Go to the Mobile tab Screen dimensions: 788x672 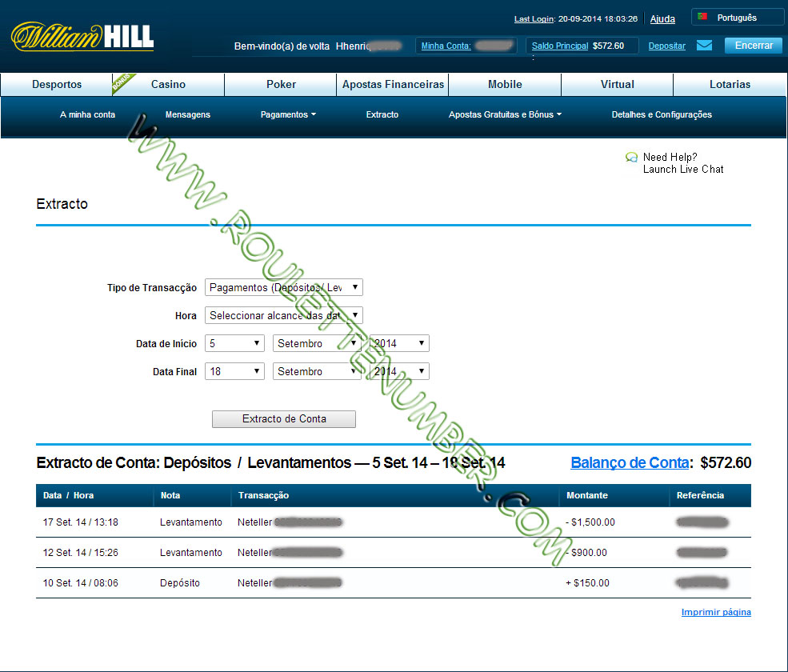coord(505,85)
